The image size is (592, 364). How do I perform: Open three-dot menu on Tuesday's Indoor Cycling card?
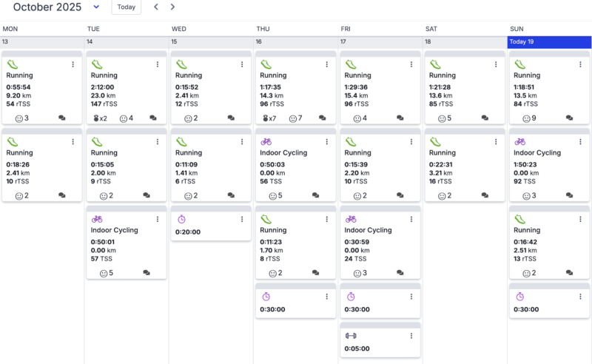158,219
